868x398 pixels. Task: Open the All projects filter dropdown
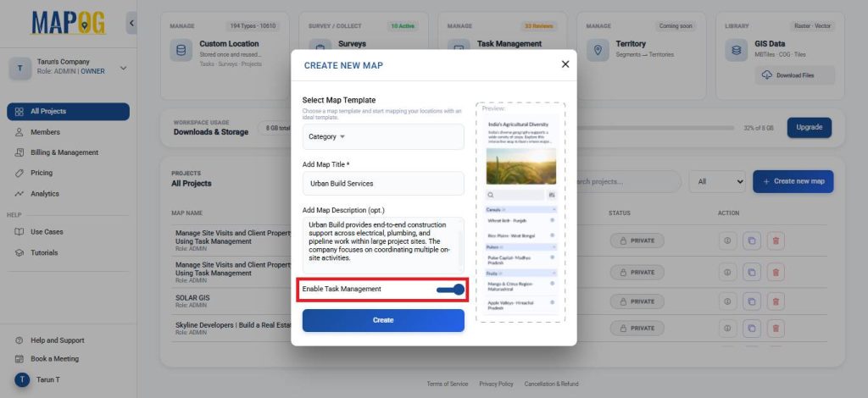pyautogui.click(x=717, y=181)
